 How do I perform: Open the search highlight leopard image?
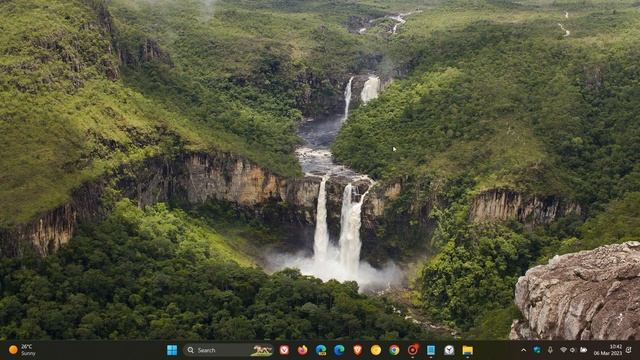coord(261,350)
